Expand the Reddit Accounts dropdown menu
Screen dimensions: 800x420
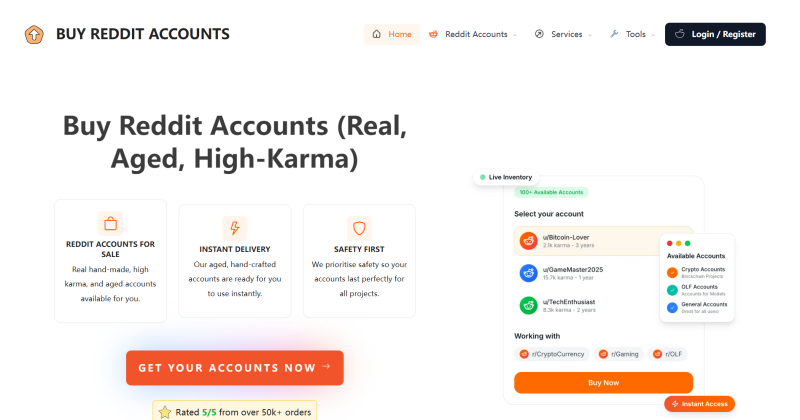pyautogui.click(x=473, y=34)
